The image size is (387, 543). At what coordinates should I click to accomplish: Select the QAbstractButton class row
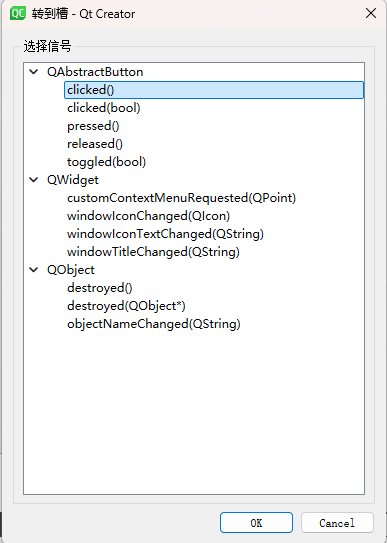[95, 72]
